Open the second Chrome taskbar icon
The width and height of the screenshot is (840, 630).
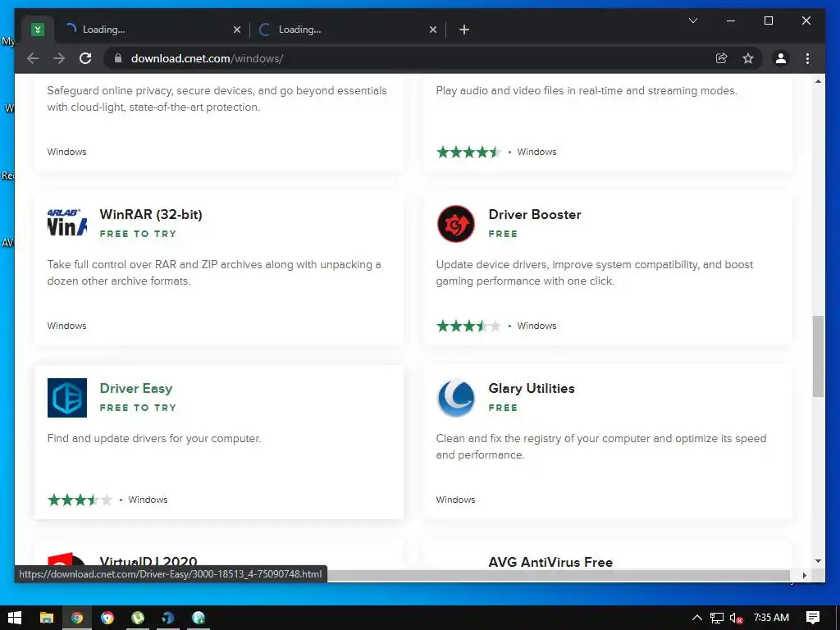(x=107, y=618)
